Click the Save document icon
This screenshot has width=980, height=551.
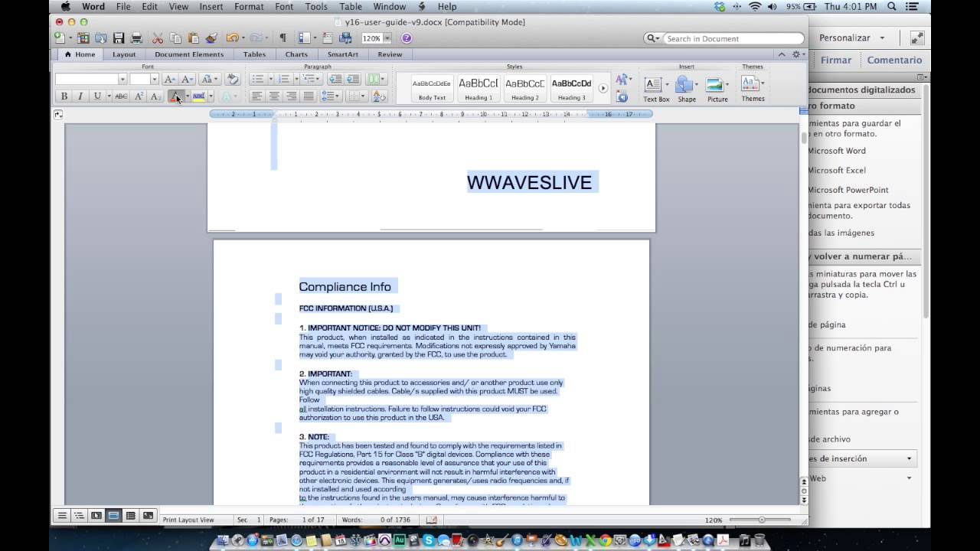point(119,37)
